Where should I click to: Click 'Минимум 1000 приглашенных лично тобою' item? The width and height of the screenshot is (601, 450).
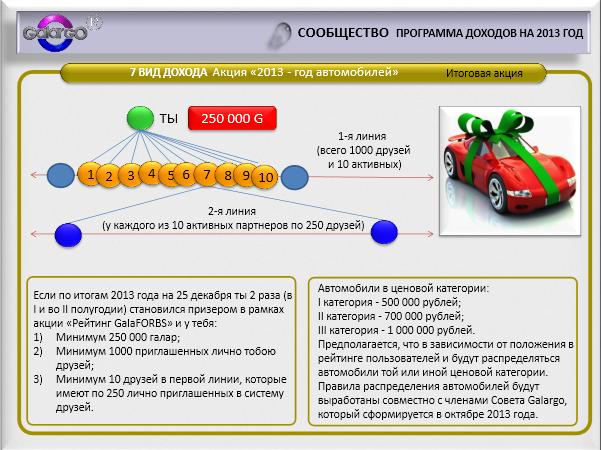point(166,351)
